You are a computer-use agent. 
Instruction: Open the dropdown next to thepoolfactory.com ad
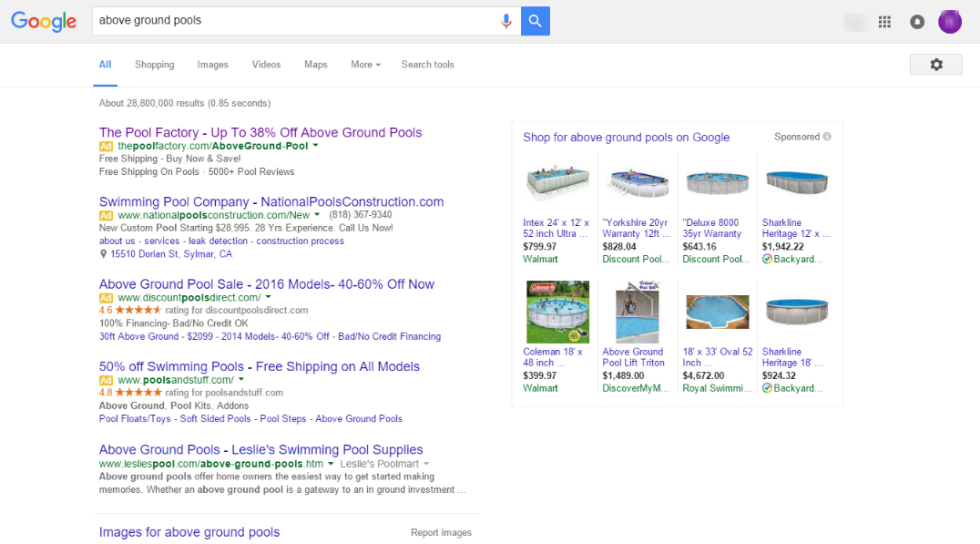click(315, 145)
